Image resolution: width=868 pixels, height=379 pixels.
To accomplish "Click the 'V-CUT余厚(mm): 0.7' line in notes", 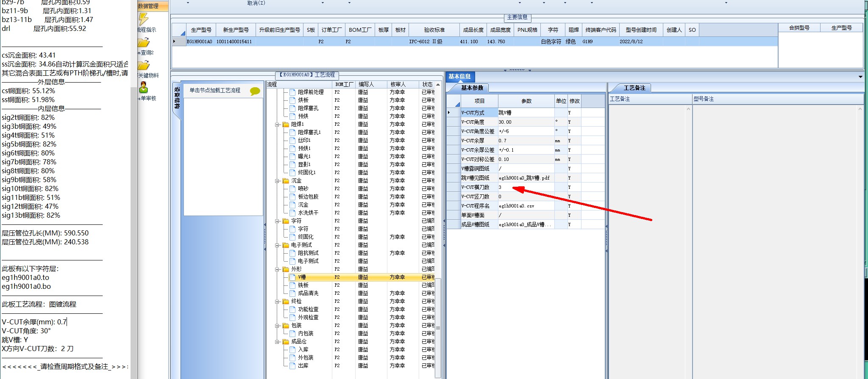I will pos(34,322).
